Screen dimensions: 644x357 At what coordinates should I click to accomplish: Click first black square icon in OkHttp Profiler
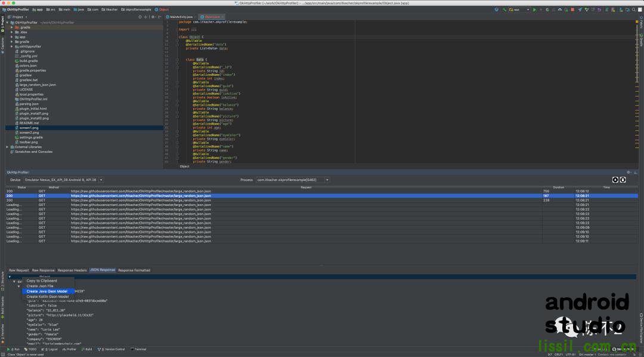click(x=615, y=180)
